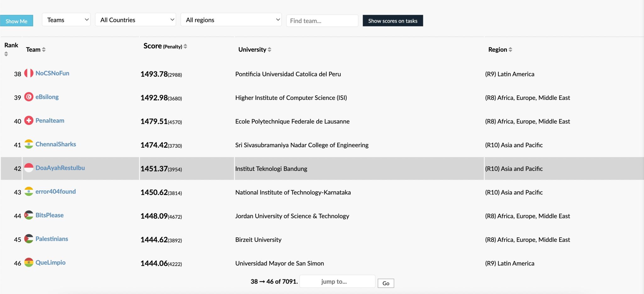This screenshot has height=294, width=644.
Task: Click the Tunisia flag icon beside eBsilong
Action: 29,97
